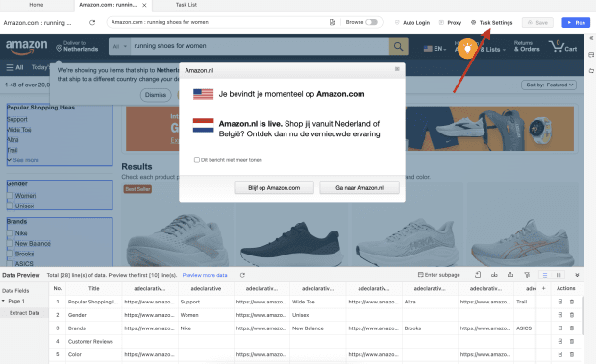
Task: Open Returns & Orders
Action: tap(527, 46)
